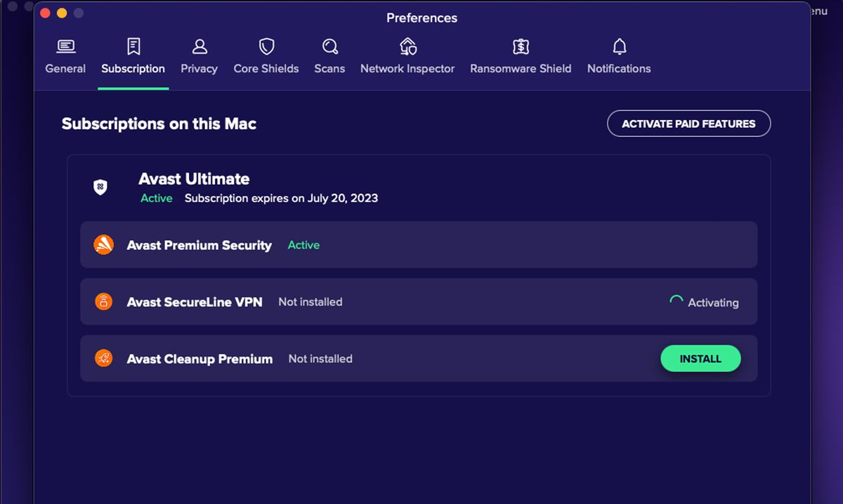Switch to the General tab
This screenshot has width=843, height=504.
tap(65, 56)
